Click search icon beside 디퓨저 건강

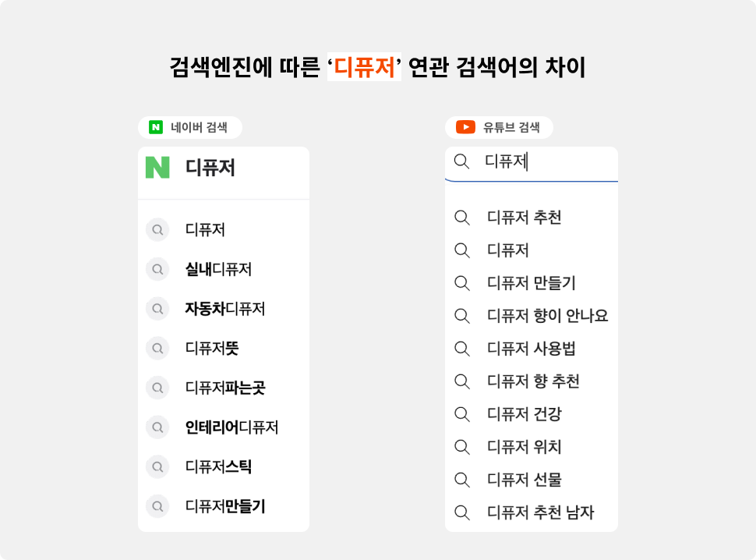pos(462,414)
